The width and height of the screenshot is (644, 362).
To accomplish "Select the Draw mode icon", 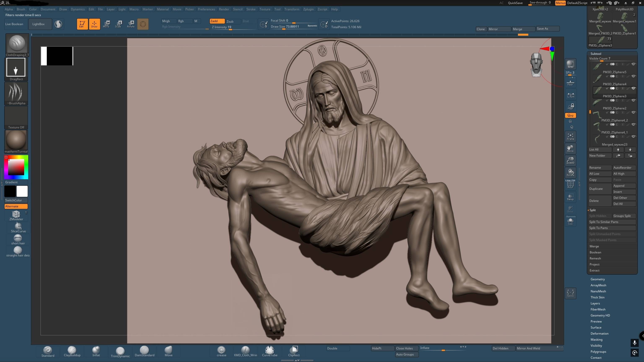I will (x=94, y=24).
